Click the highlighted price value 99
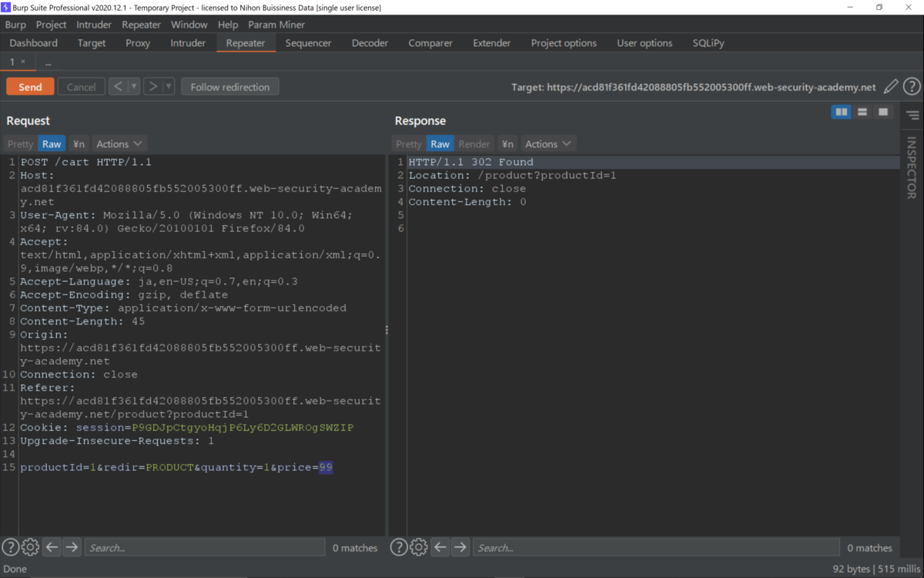 tap(326, 468)
